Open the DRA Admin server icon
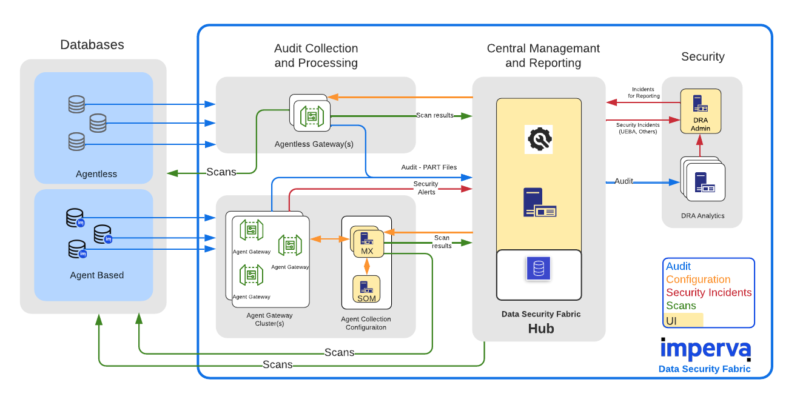This screenshot has width=800, height=402. click(700, 104)
